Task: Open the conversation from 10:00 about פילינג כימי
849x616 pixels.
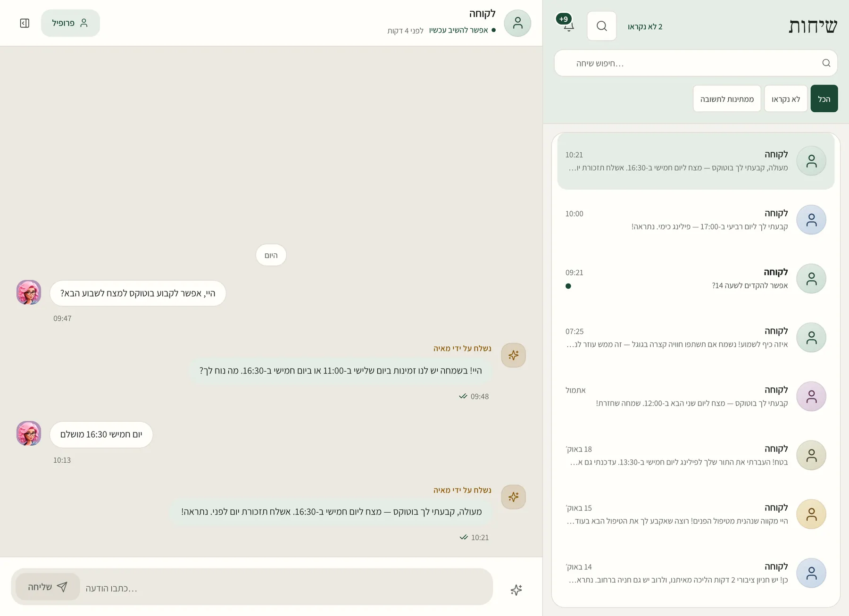Action: [x=696, y=220]
